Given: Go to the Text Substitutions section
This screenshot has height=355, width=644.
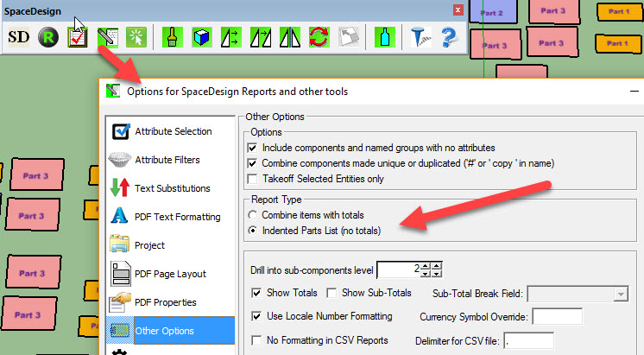Looking at the screenshot, I should pos(172,188).
